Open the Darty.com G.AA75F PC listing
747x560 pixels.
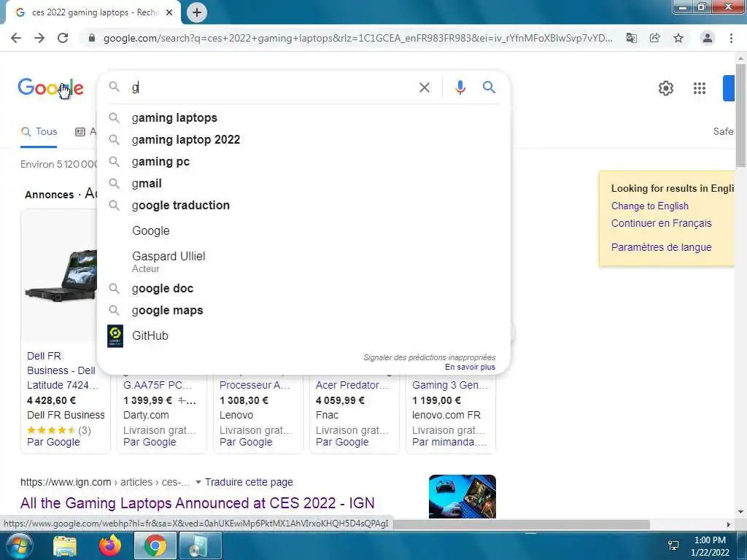[158, 385]
